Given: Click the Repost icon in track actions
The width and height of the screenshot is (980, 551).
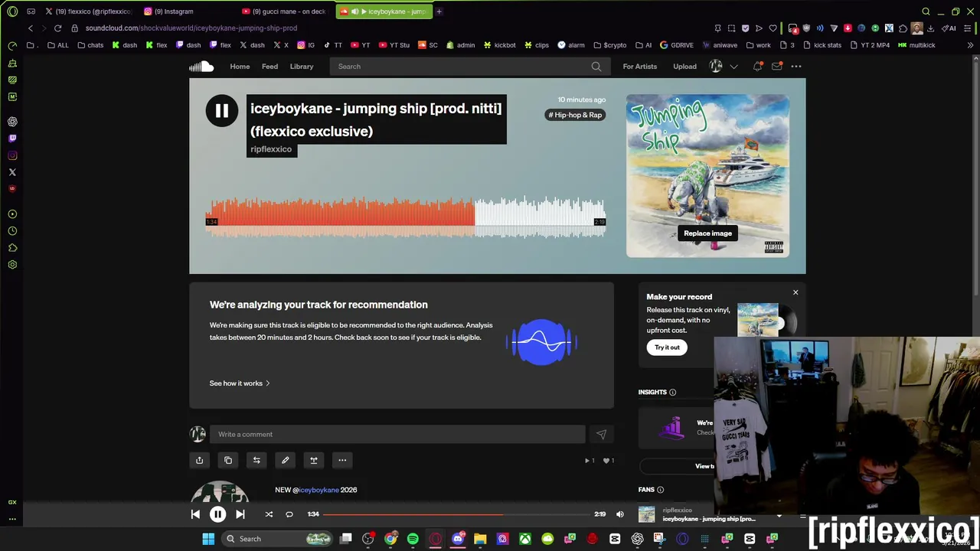Looking at the screenshot, I should pos(256,460).
